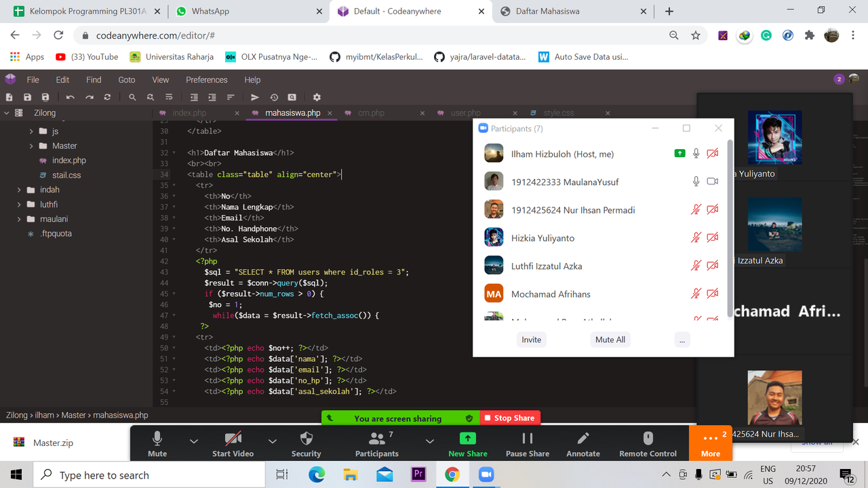This screenshot has width=868, height=488.
Task: Click Security shield in Zoom toolbar
Action: [306, 445]
